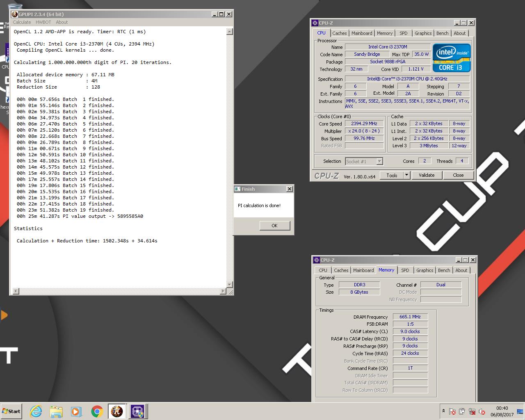The image size is (525, 420).
Task: Open muted volume tray icon
Action: [x=482, y=411]
